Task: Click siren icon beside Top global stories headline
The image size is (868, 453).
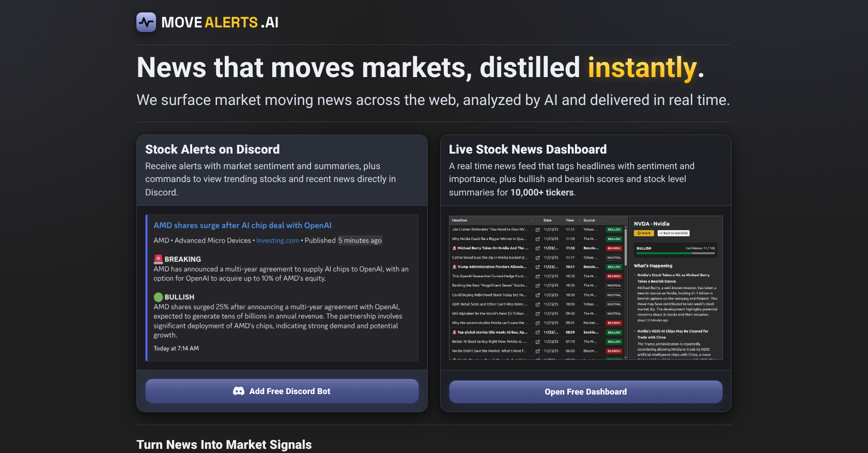Action: tap(454, 333)
